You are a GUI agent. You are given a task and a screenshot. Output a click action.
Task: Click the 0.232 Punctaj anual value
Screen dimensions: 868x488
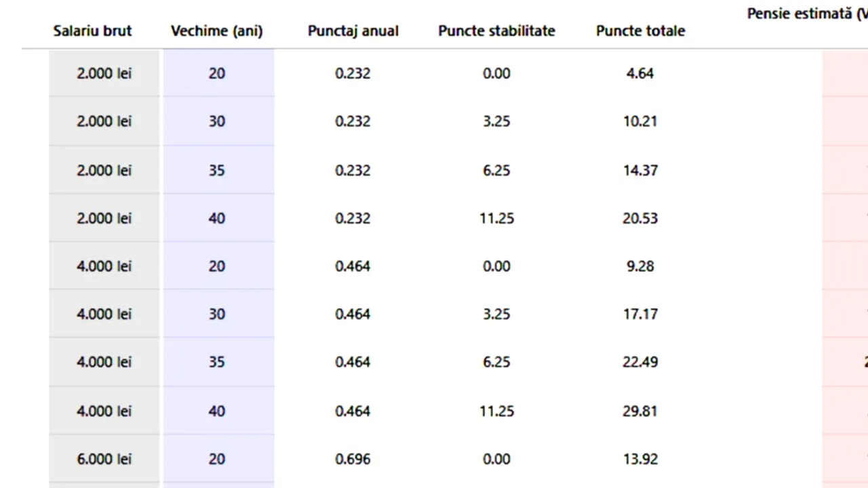[x=353, y=73]
